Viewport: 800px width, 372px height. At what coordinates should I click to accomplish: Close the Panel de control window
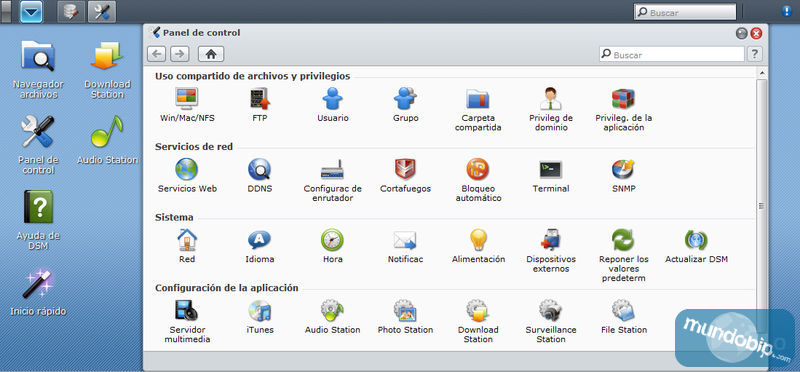(x=756, y=33)
